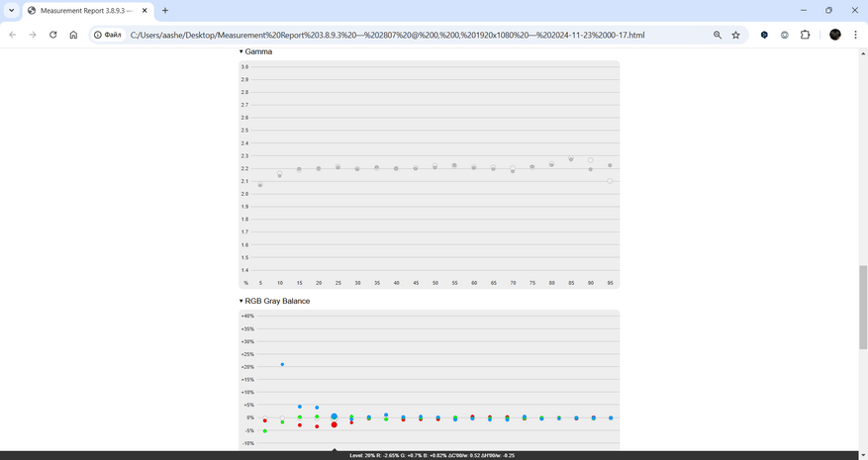Grab the vertical page scrollbar thumb
Screen dimensions: 868x460
click(x=863, y=308)
